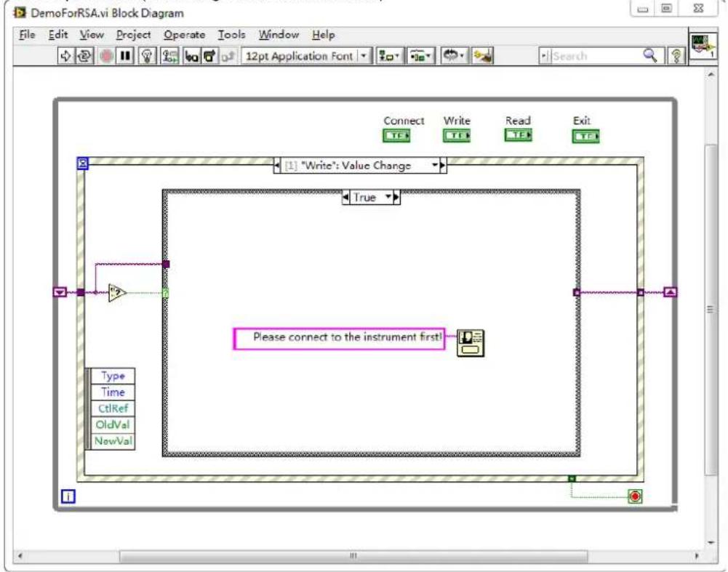Click the Run arrow button
728x572 pixels.
[65, 56]
